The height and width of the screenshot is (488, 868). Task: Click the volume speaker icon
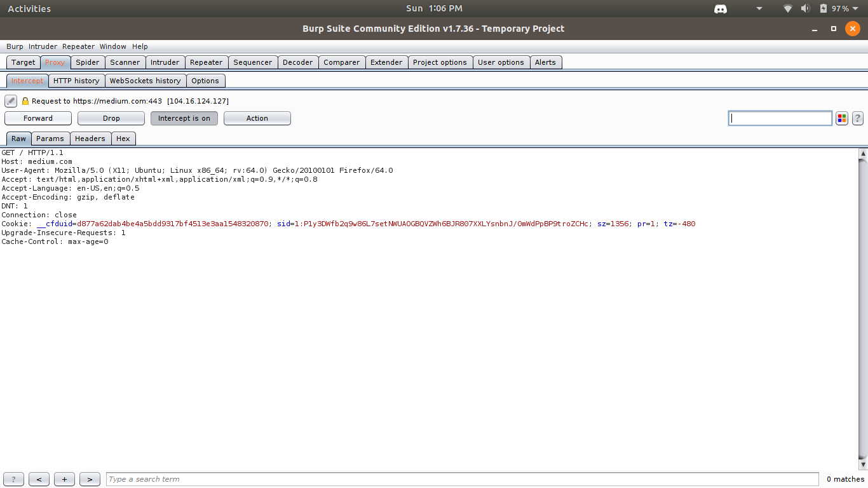tap(806, 9)
